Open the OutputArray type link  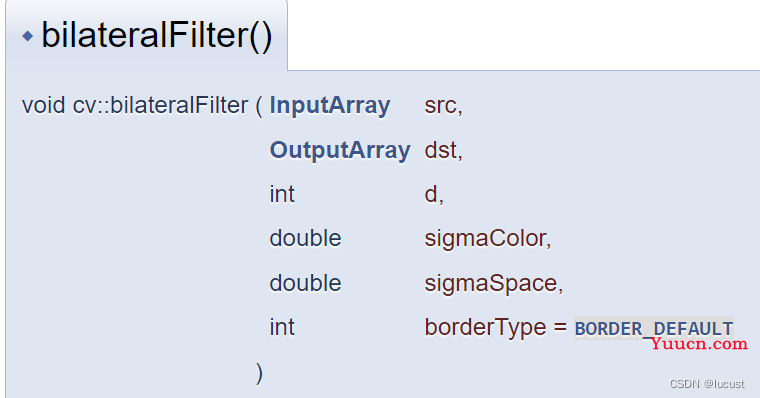coord(340,150)
